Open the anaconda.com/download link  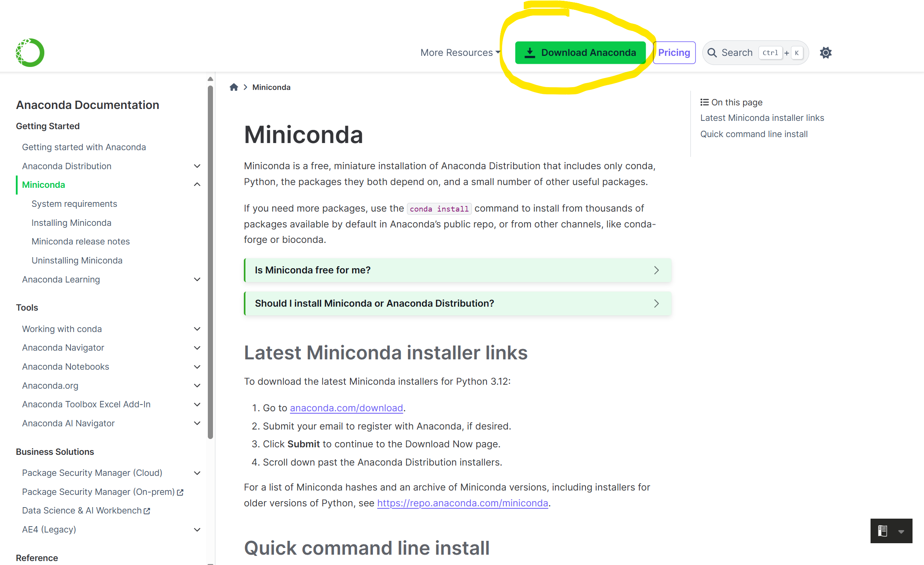[x=346, y=408]
